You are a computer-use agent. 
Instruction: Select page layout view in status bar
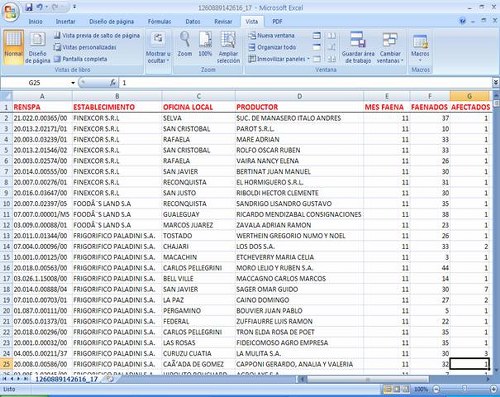tap(396, 389)
